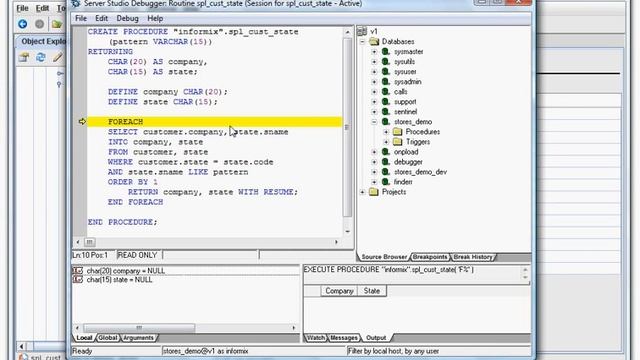
Task: Open the File menu in the debugger
Action: (81, 18)
